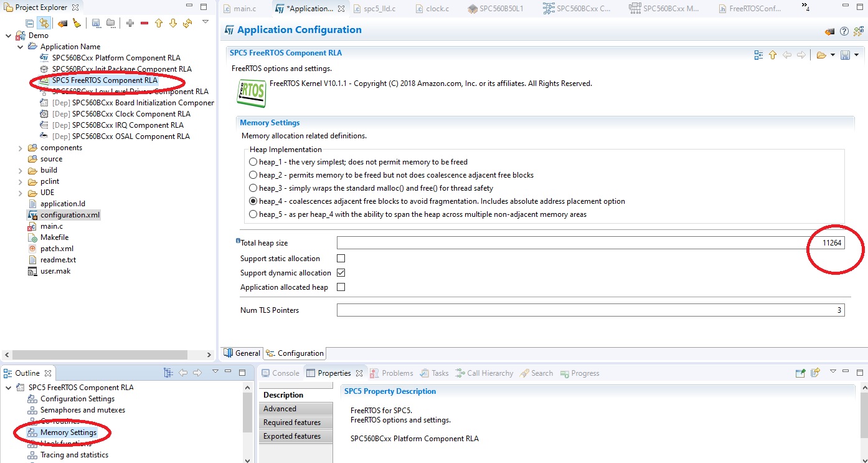The image size is (868, 463).
Task: Open the Configuration bottom tab
Action: pos(295,353)
